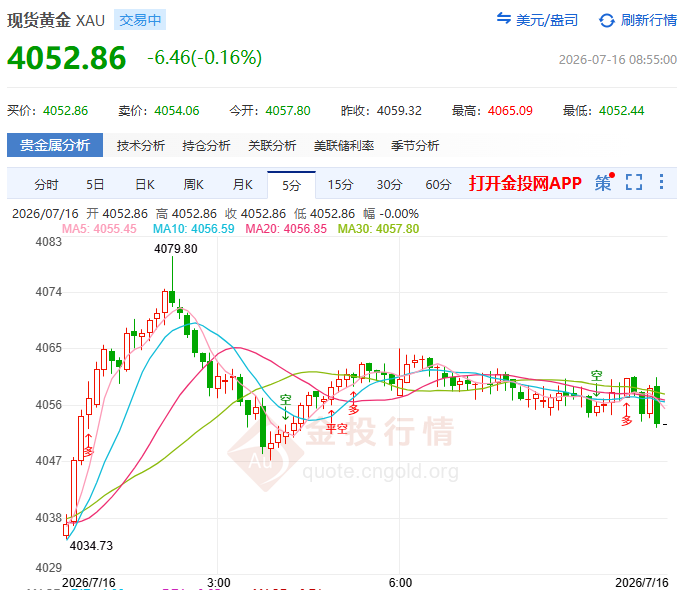Select the 60分 chart interval
The height and width of the screenshot is (590, 683).
(438, 185)
